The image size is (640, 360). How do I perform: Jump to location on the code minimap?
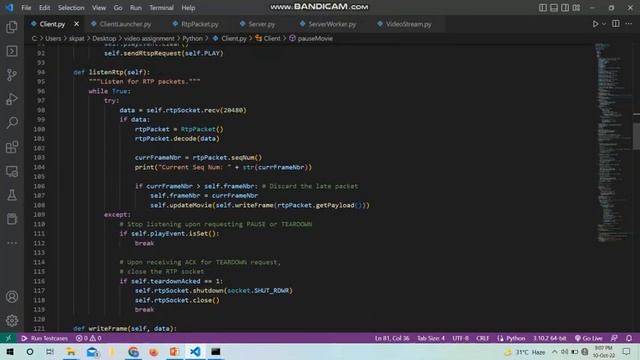click(x=612, y=143)
